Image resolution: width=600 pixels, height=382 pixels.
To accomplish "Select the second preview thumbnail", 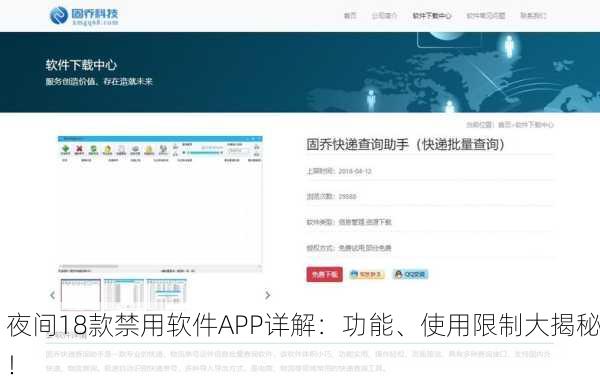I will (124, 294).
